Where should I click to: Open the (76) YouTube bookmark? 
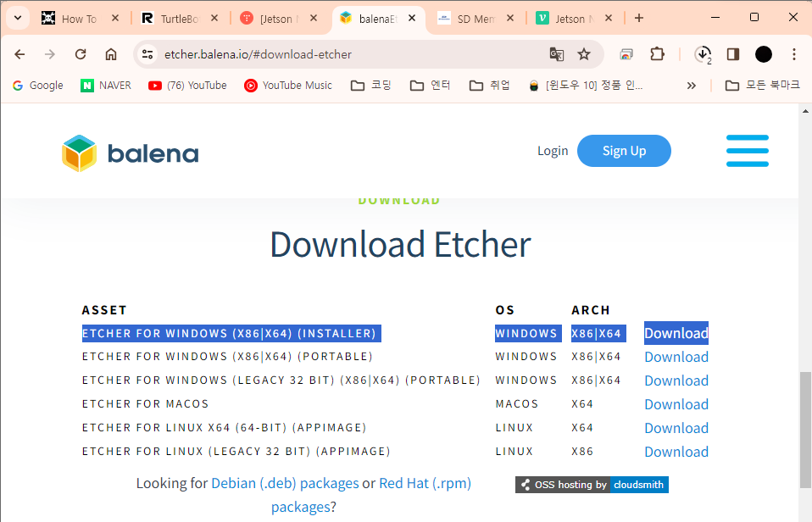pyautogui.click(x=187, y=86)
